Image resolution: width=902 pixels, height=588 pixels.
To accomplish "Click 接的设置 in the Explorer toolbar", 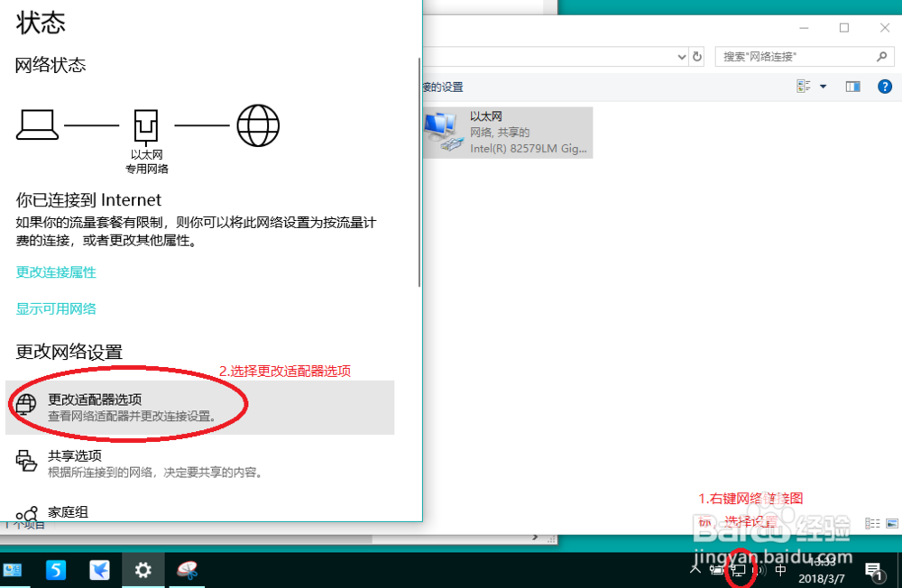I will [443, 86].
